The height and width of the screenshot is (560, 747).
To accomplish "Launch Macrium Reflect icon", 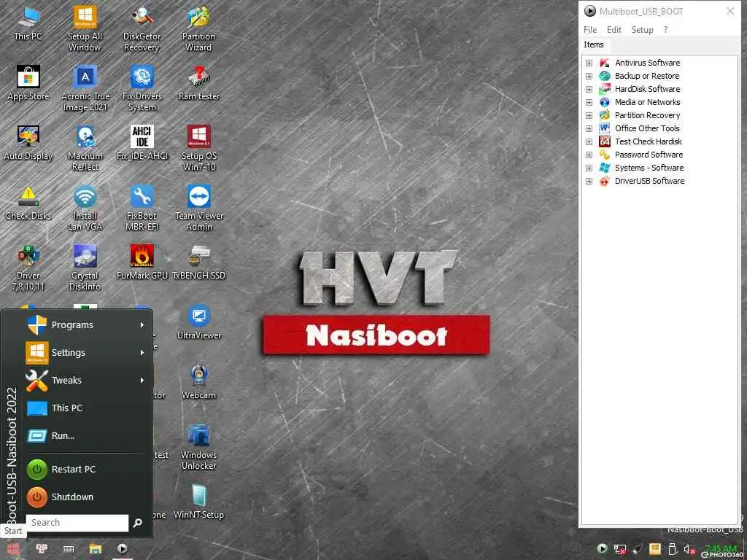I will (85, 149).
